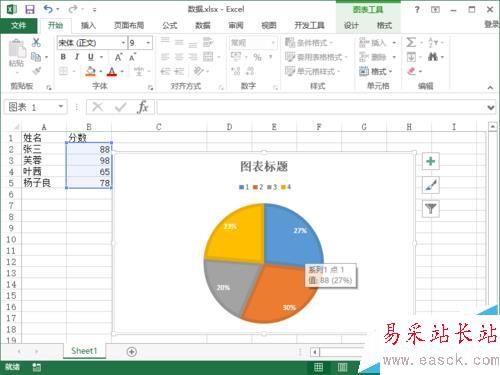The height and width of the screenshot is (375, 500).
Task: Open Conditional Formatting menu
Action: [x=309, y=43]
